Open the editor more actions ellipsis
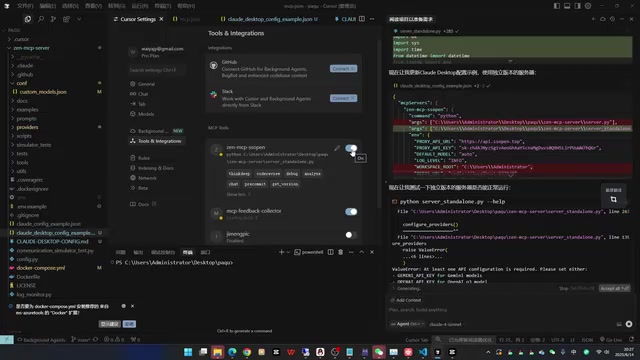The image size is (640, 360). pyautogui.click(x=372, y=19)
